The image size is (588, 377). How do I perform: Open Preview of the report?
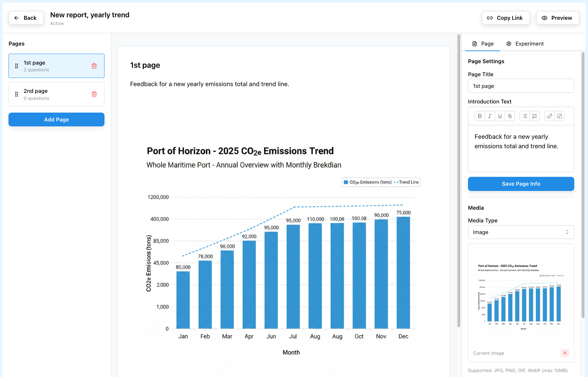557,18
